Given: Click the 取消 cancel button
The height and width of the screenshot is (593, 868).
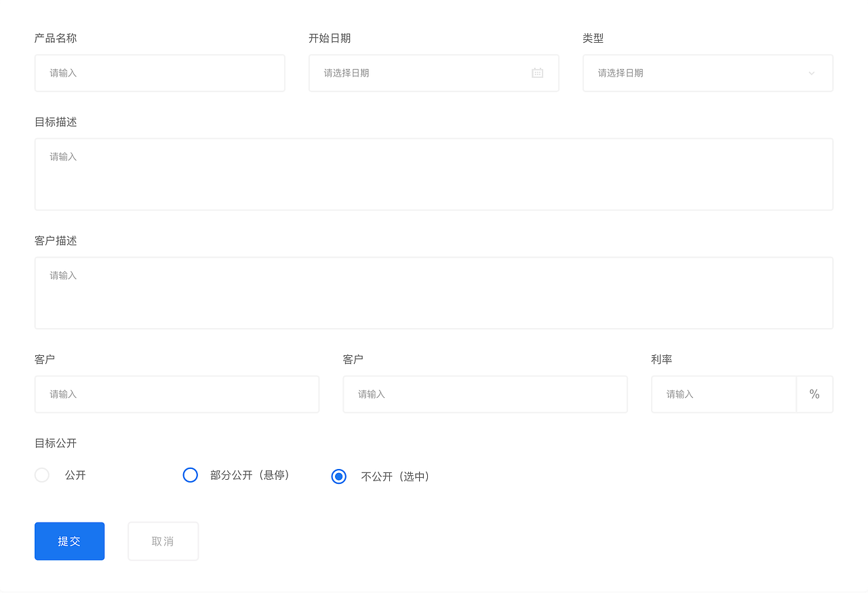Looking at the screenshot, I should pyautogui.click(x=163, y=541).
